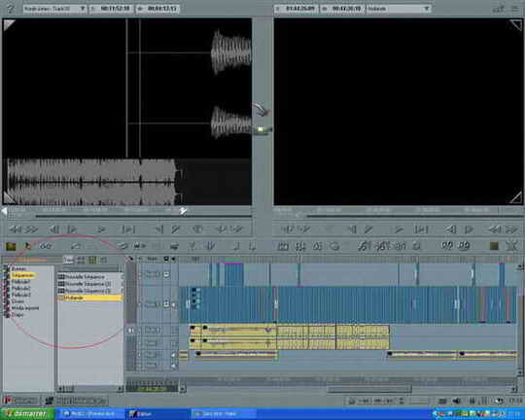525x420 pixels.
Task: Step one frame forward in source viewer
Action: click(x=72, y=229)
